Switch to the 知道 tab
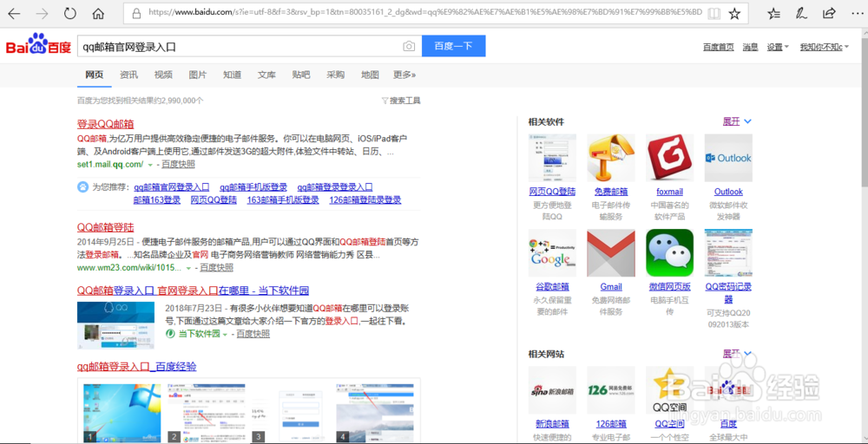868x444 pixels. coord(233,75)
